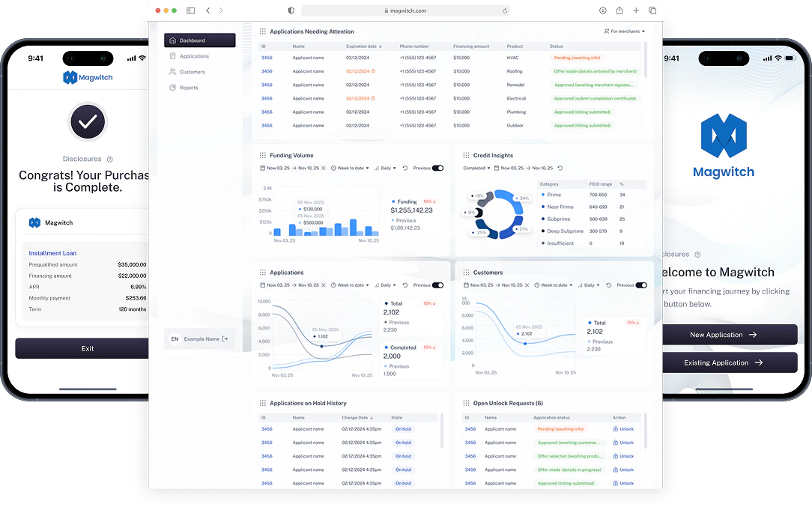Toggle Previous switch in Applications panel
This screenshot has height=510, width=812.
pos(437,285)
